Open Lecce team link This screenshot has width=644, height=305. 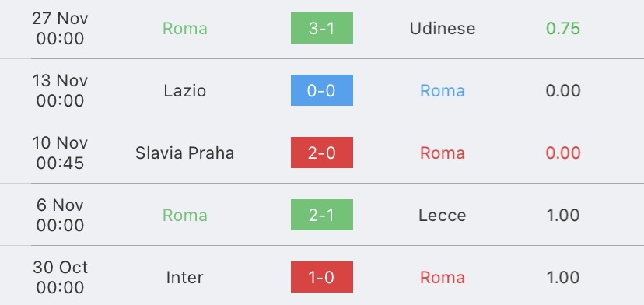(x=443, y=216)
